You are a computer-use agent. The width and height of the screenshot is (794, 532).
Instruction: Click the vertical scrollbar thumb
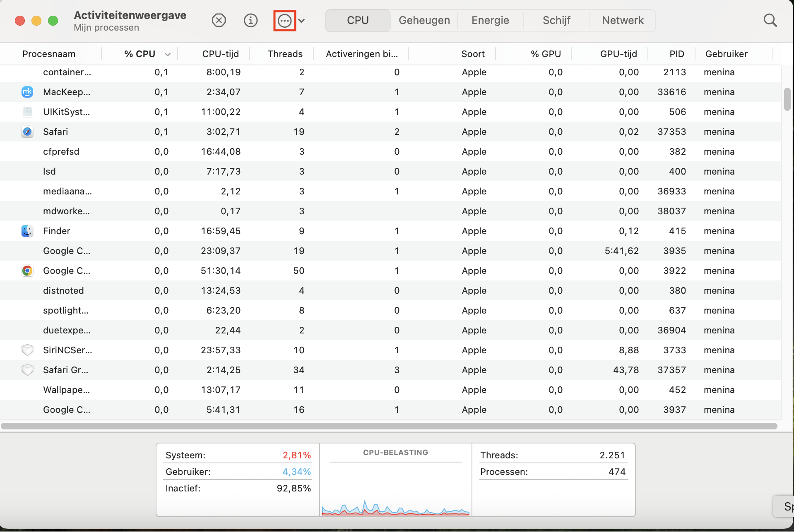tap(787, 99)
